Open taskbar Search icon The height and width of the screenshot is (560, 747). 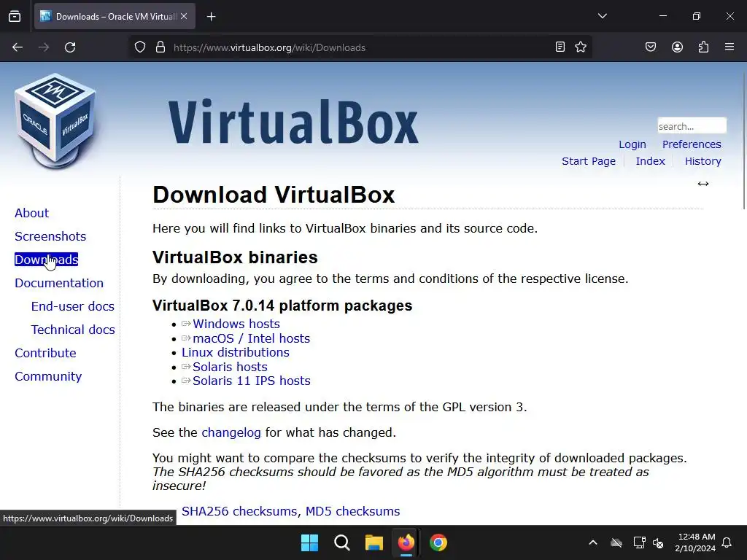[x=341, y=542]
